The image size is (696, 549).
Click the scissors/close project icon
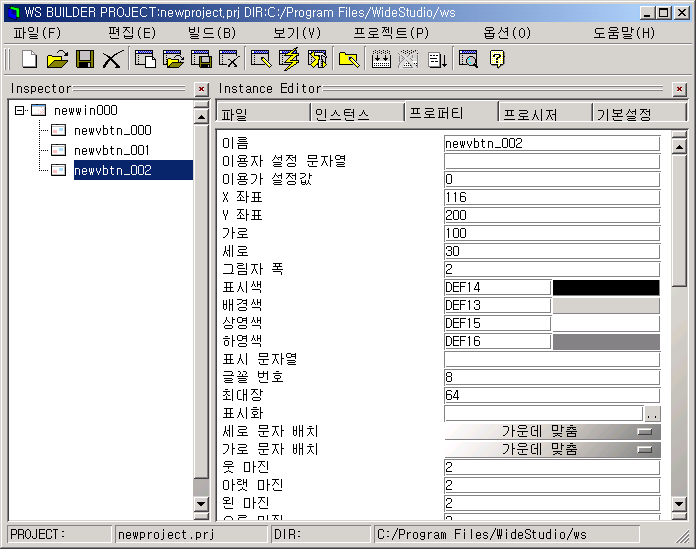(112, 59)
